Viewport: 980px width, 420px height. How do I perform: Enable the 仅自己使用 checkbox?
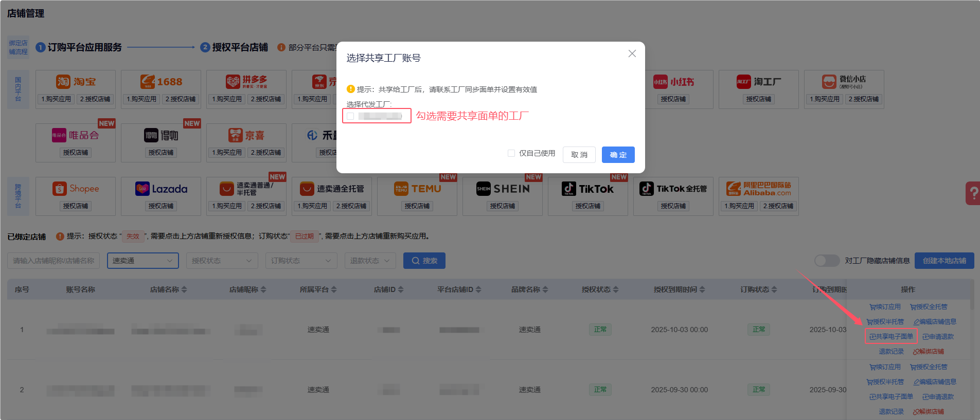coord(511,153)
